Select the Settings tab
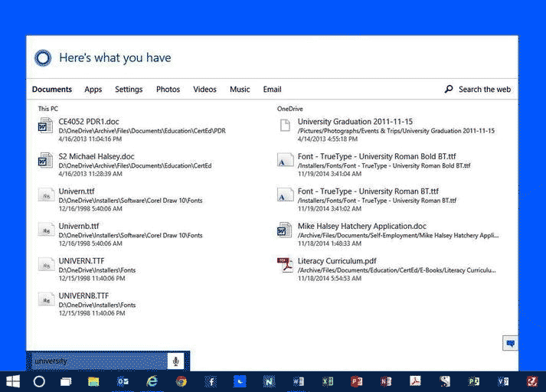This screenshot has width=546, height=392. [x=129, y=90]
